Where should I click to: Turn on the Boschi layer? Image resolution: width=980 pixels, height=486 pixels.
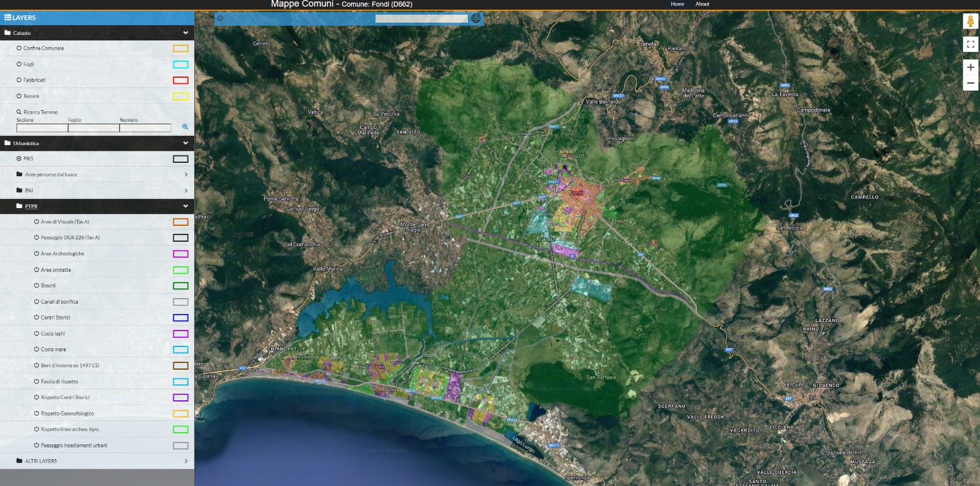(x=37, y=286)
